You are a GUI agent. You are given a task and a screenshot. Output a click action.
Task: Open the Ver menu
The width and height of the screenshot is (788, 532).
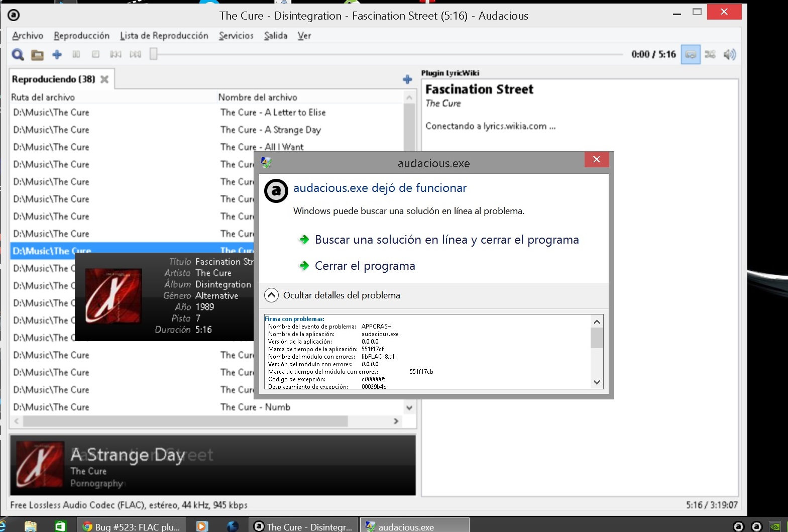304,36
